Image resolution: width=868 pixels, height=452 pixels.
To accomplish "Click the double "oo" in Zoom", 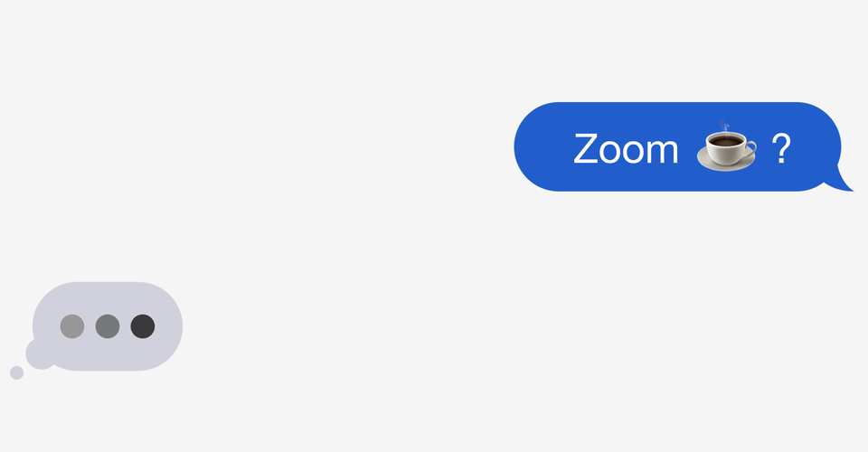I will point(622,152).
